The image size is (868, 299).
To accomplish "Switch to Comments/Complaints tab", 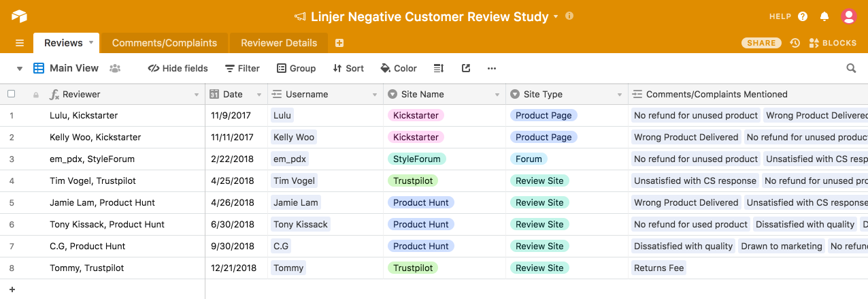I will (165, 43).
